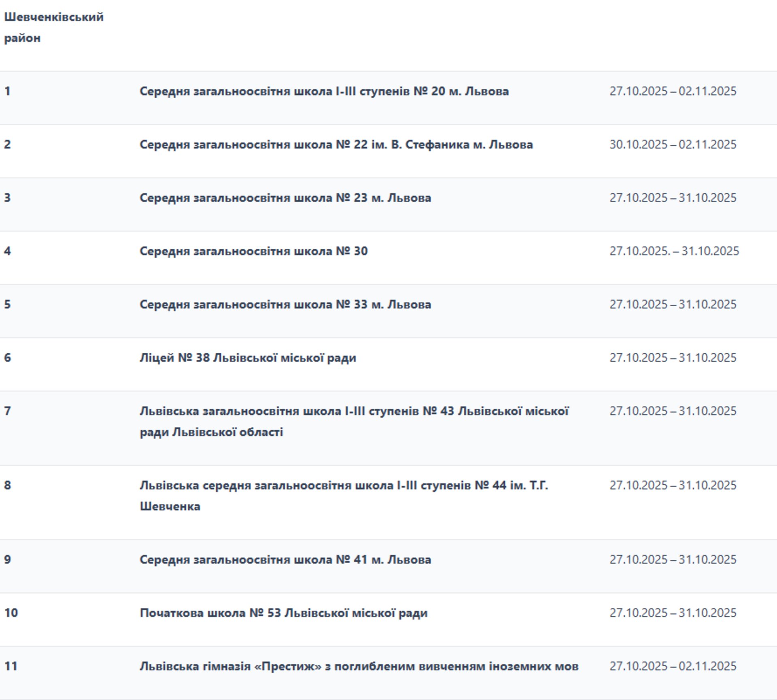The height and width of the screenshot is (700, 777).
Task: Select school № 43 Львівської міської ради name
Action: click(x=354, y=412)
